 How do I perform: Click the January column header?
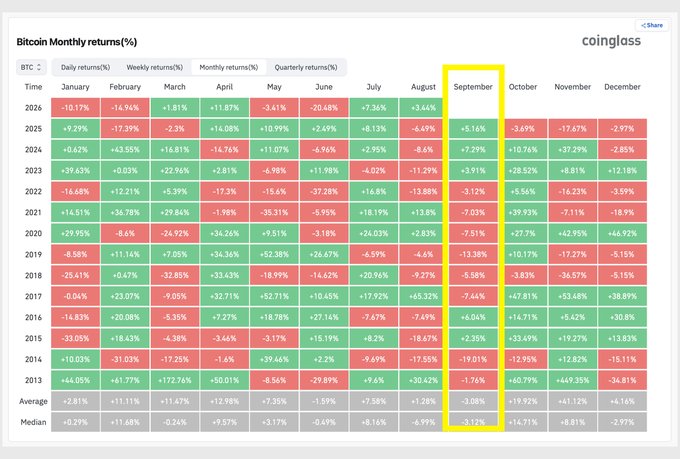75,87
